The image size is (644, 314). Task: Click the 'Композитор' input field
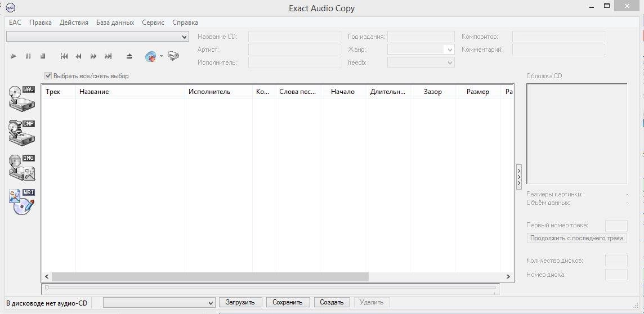pos(558,37)
